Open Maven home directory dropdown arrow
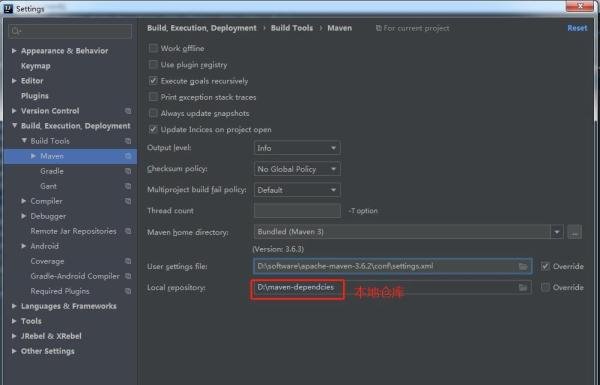 pyautogui.click(x=557, y=232)
